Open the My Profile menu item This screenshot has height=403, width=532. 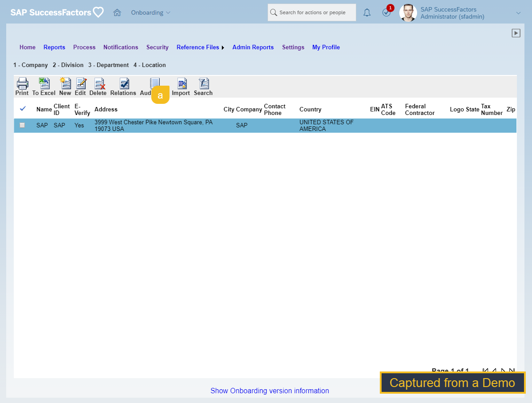(326, 47)
